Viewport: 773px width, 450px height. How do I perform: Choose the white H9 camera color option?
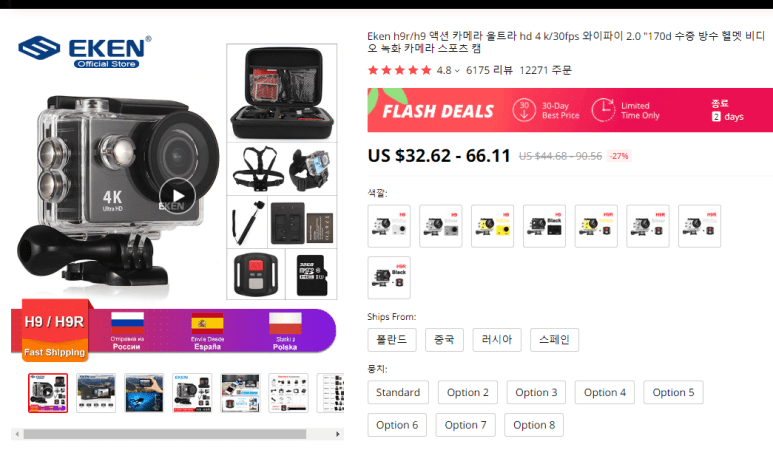pos(389,226)
